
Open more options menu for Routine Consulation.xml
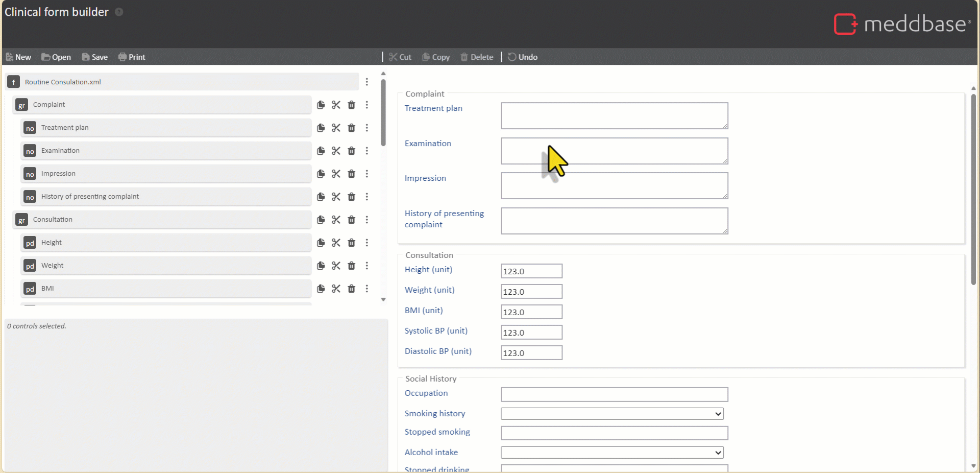pos(367,82)
